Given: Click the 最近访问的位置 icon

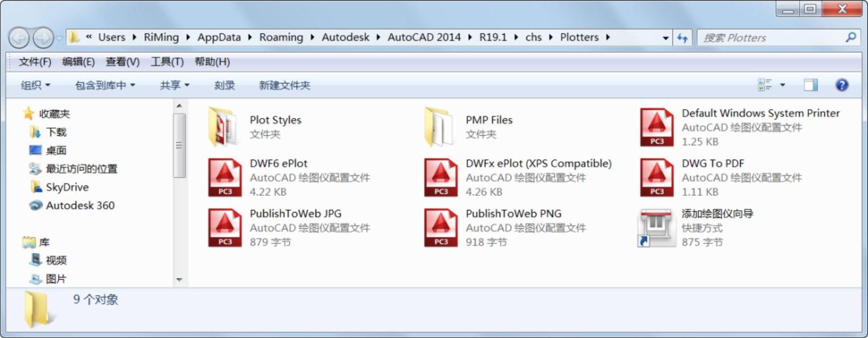Looking at the screenshot, I should point(35,169).
